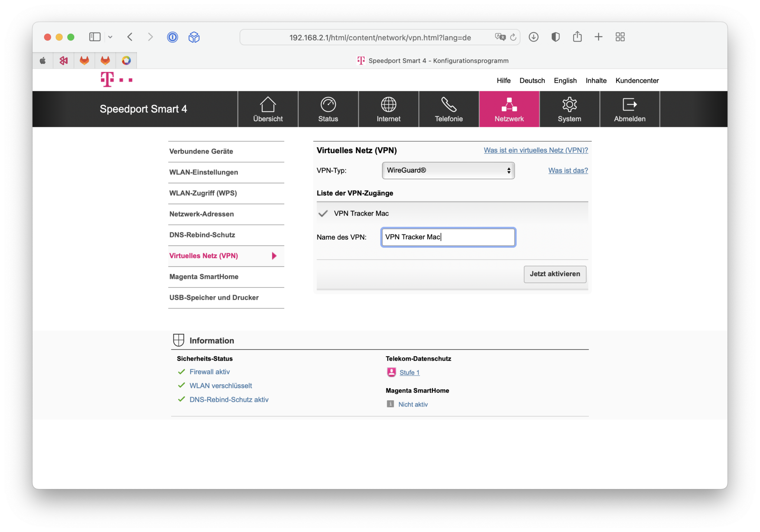Open Stufe 1 Datenschutz link
The image size is (760, 532).
coord(409,372)
